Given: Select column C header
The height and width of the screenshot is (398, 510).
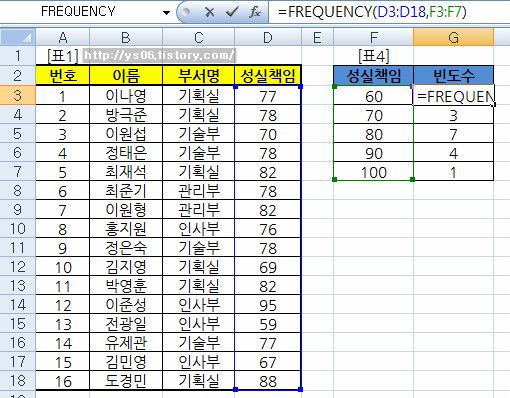Looking at the screenshot, I should point(199,37).
